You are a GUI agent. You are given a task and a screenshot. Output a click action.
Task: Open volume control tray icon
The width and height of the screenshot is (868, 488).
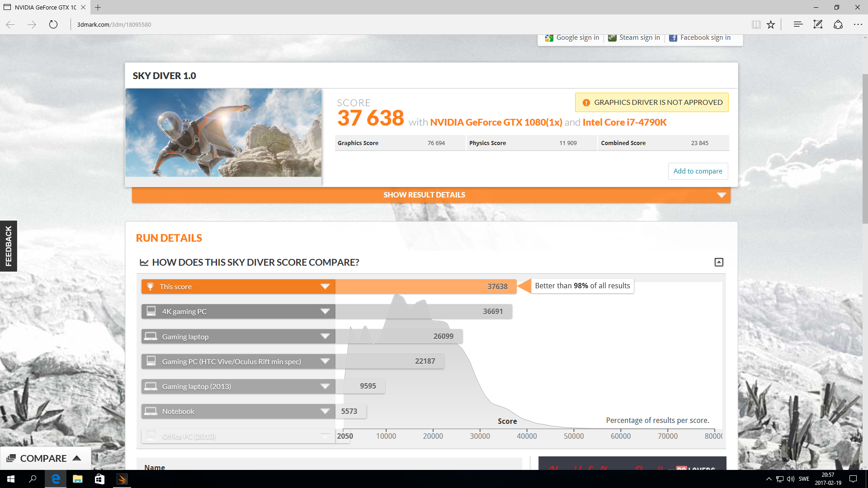point(791,479)
